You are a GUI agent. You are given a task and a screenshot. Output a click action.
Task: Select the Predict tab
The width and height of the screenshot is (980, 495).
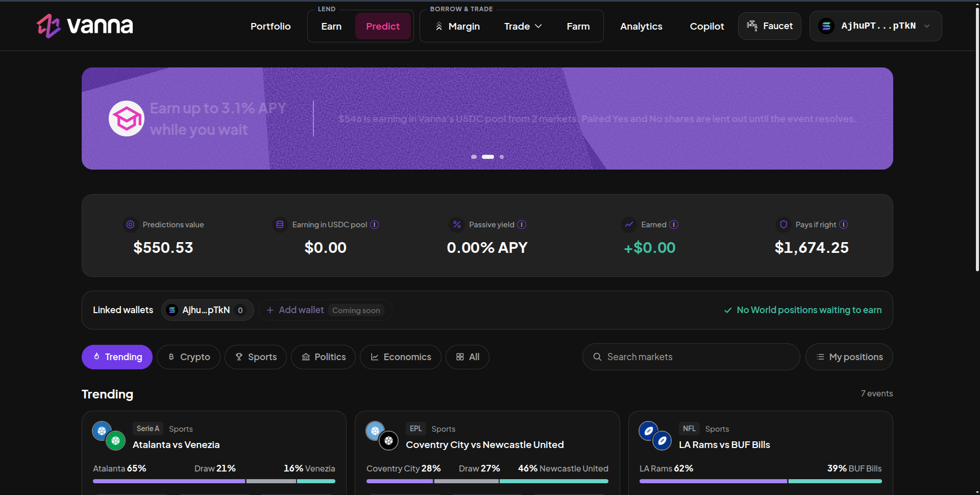383,26
